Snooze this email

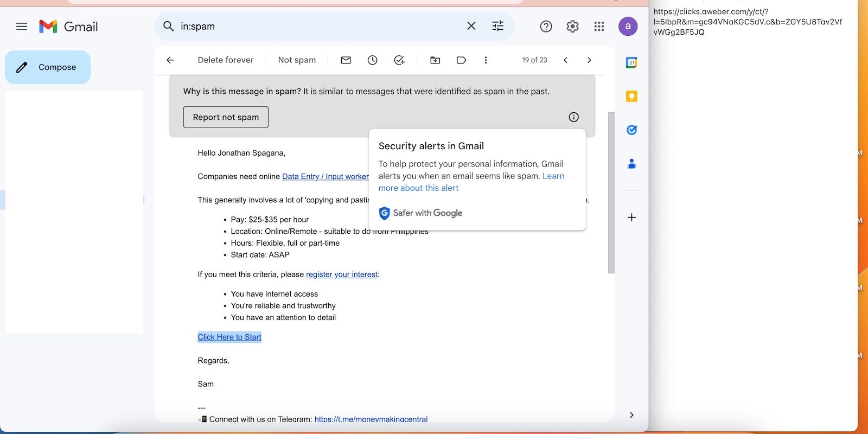[372, 60]
